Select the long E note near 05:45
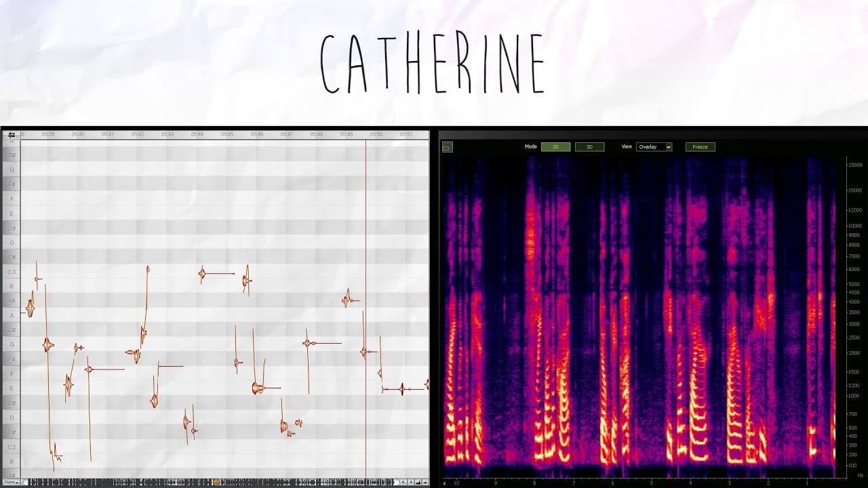 click(x=266, y=388)
